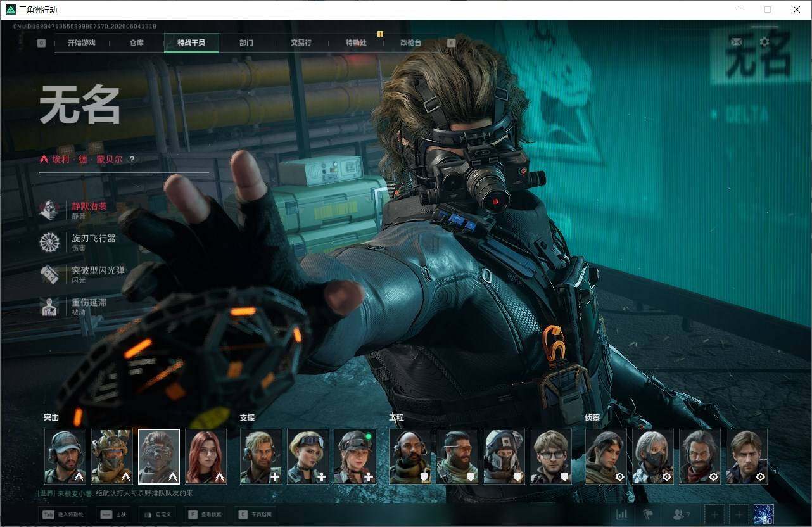The image size is (812, 527).
Task: Select bearded 工程 operator with orange glasses
Action: [x=457, y=457]
